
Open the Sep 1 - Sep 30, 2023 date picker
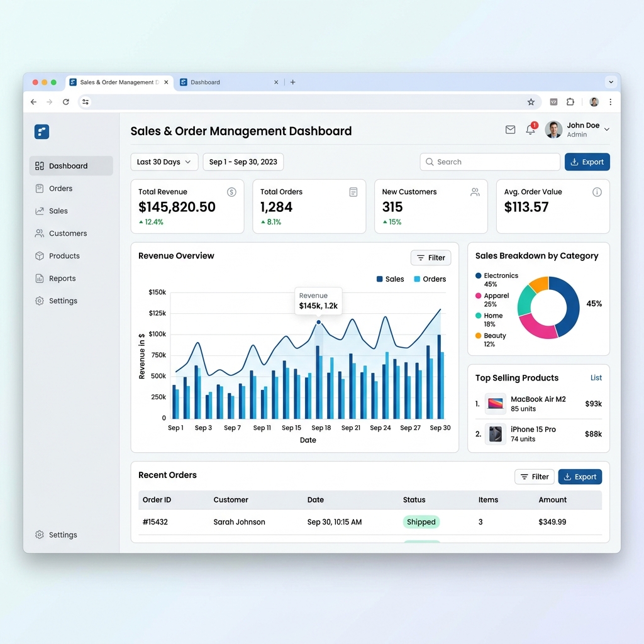click(243, 162)
